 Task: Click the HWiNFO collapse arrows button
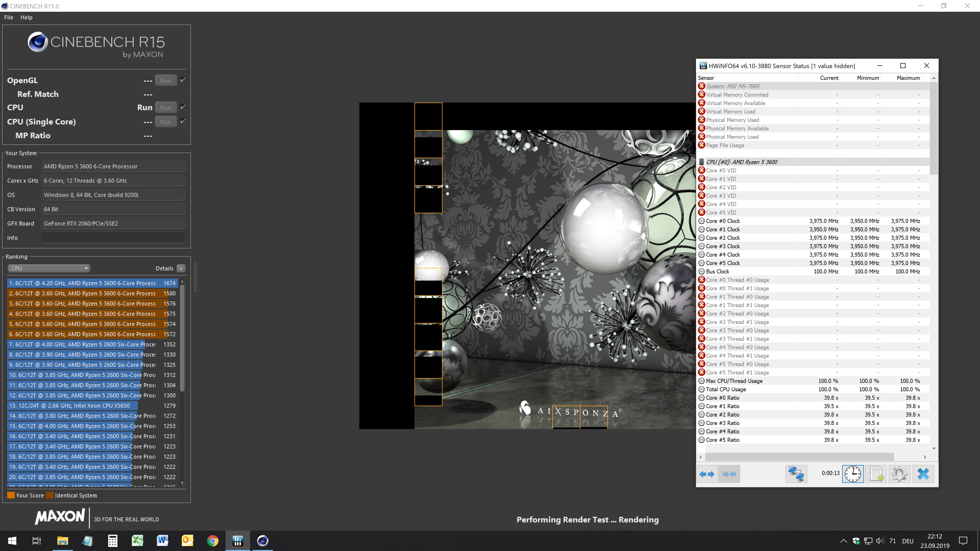[729, 474]
